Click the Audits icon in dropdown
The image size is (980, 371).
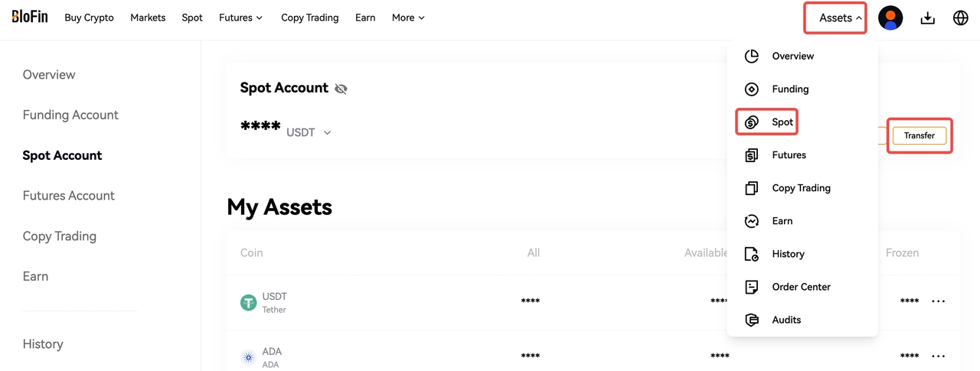(752, 320)
